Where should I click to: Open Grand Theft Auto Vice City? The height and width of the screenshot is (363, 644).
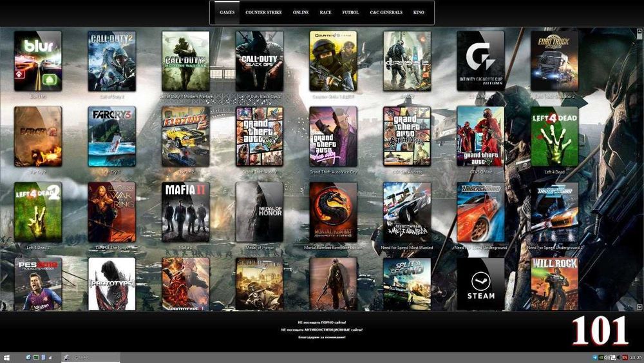tap(333, 137)
